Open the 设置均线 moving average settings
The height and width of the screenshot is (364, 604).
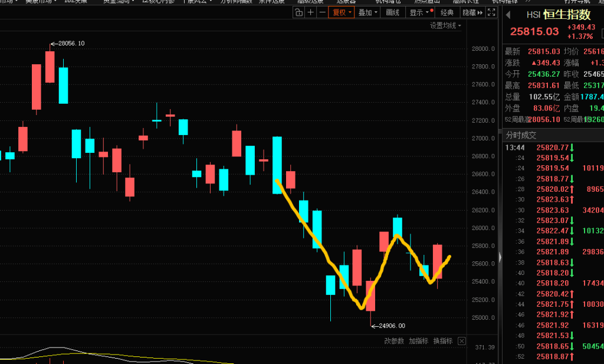445,25
